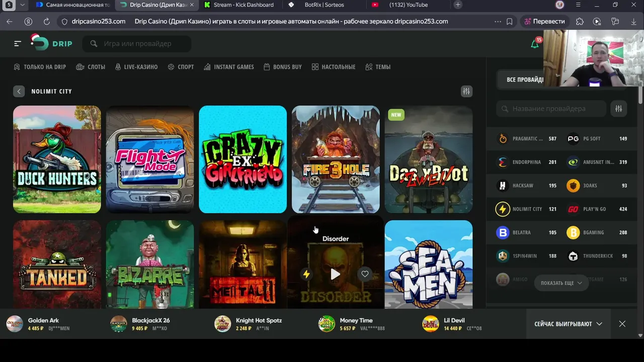Close the Drip Casino browser tab
Viewport: 644px width, 362px height.
pos(192,5)
